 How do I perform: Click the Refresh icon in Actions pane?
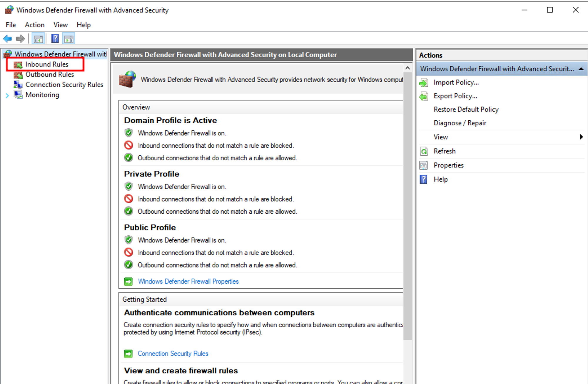tap(424, 151)
